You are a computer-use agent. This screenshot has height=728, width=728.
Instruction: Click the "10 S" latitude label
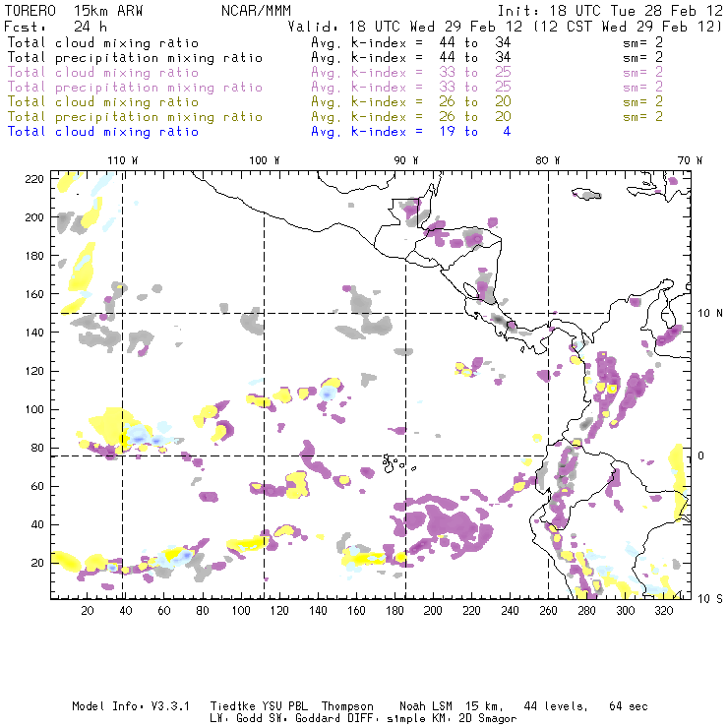pos(710,598)
